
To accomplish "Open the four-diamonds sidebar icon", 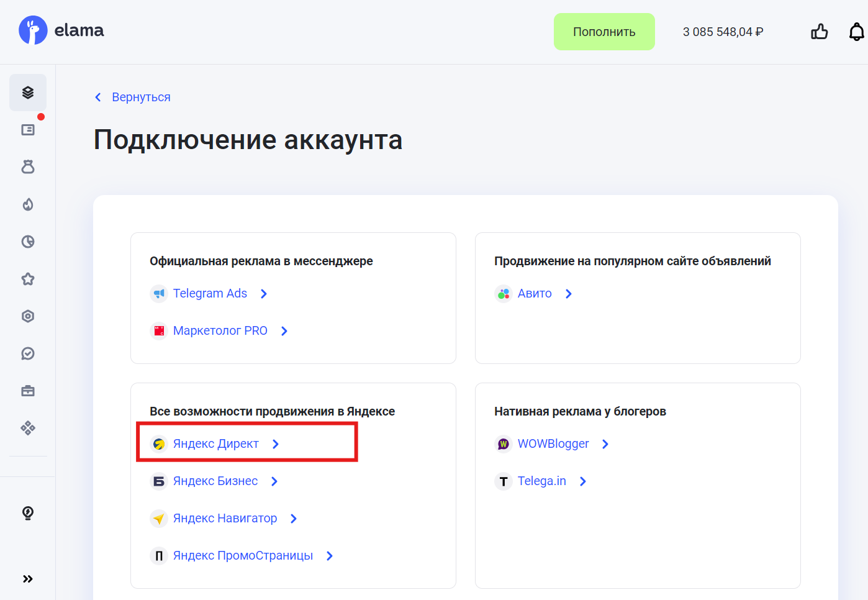I will (x=28, y=428).
